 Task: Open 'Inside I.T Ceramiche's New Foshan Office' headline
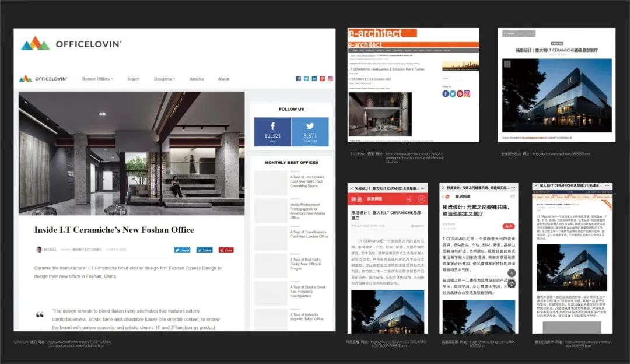pyautogui.click(x=114, y=230)
